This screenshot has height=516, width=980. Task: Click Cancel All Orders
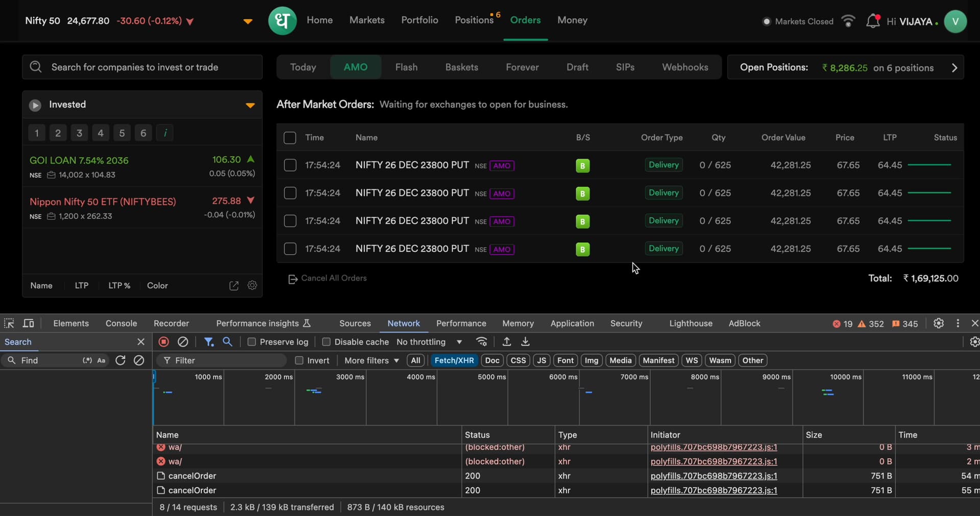[328, 278]
